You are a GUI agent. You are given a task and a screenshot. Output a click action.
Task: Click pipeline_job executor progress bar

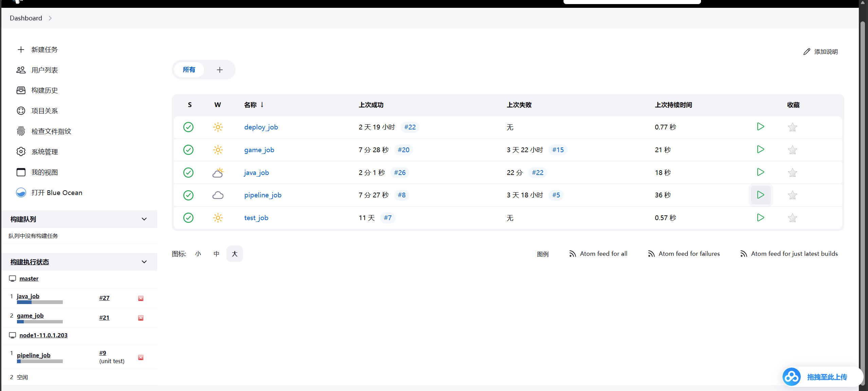[x=40, y=361]
